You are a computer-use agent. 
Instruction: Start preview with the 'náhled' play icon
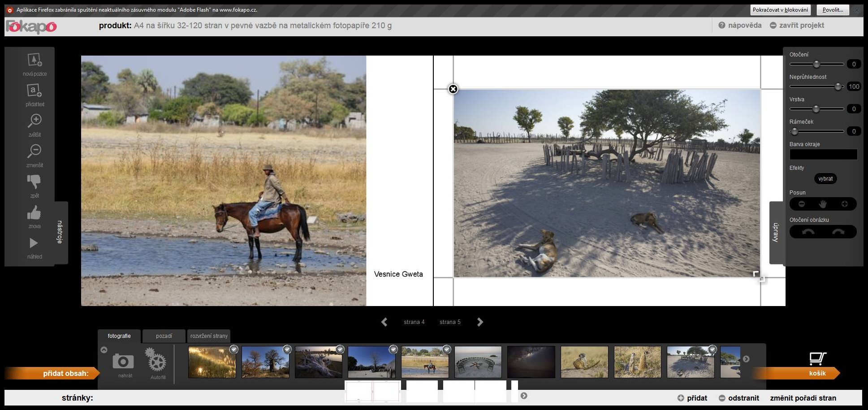(34, 243)
